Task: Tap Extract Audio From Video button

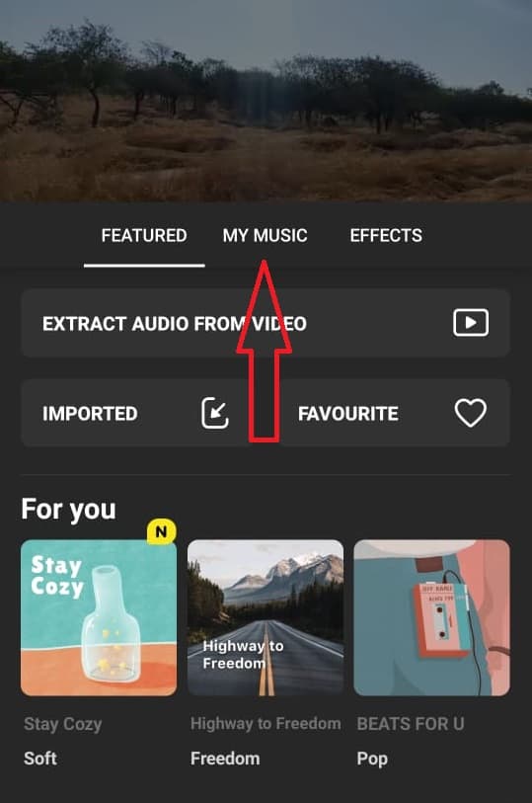Action: pyautogui.click(x=266, y=323)
